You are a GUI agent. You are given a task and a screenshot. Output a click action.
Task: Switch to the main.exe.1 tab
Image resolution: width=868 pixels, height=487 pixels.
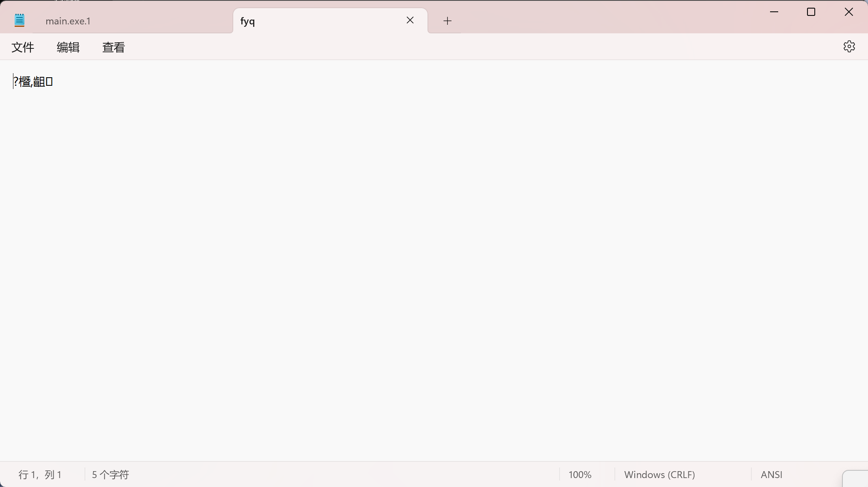click(68, 21)
